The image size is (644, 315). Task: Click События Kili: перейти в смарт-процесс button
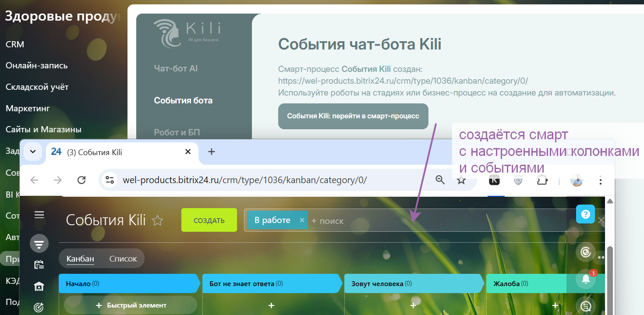353,116
